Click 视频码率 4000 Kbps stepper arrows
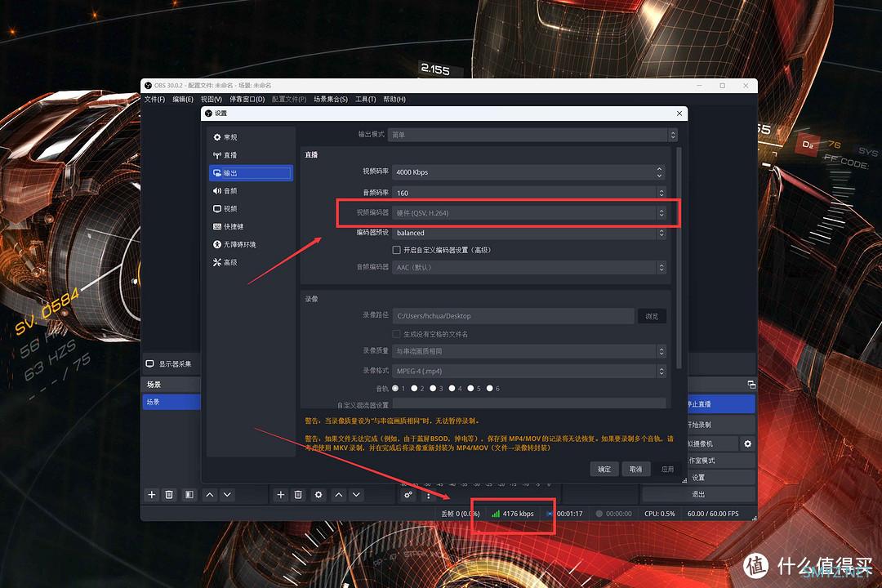Image resolution: width=882 pixels, height=588 pixels. tap(660, 172)
